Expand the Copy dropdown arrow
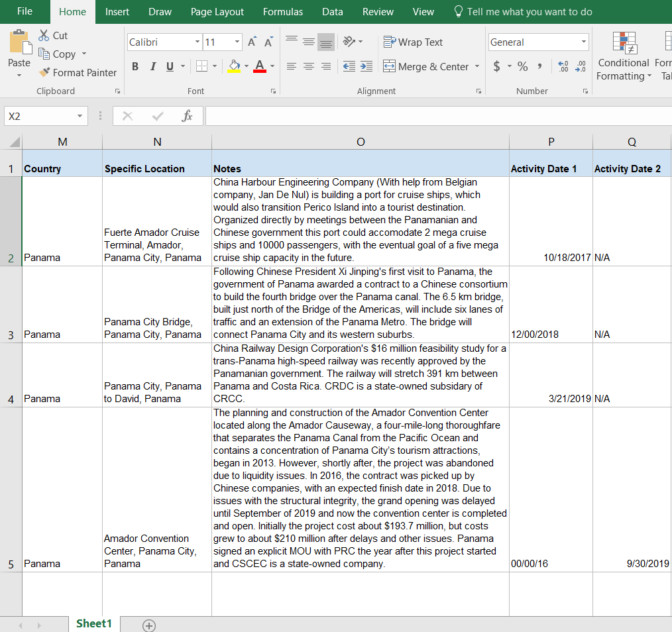 (x=84, y=54)
